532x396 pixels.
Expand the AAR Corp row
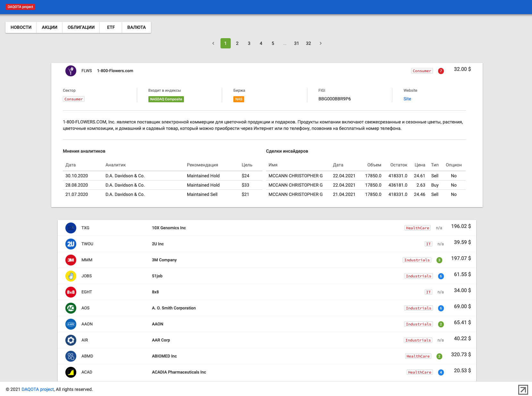[x=267, y=340]
